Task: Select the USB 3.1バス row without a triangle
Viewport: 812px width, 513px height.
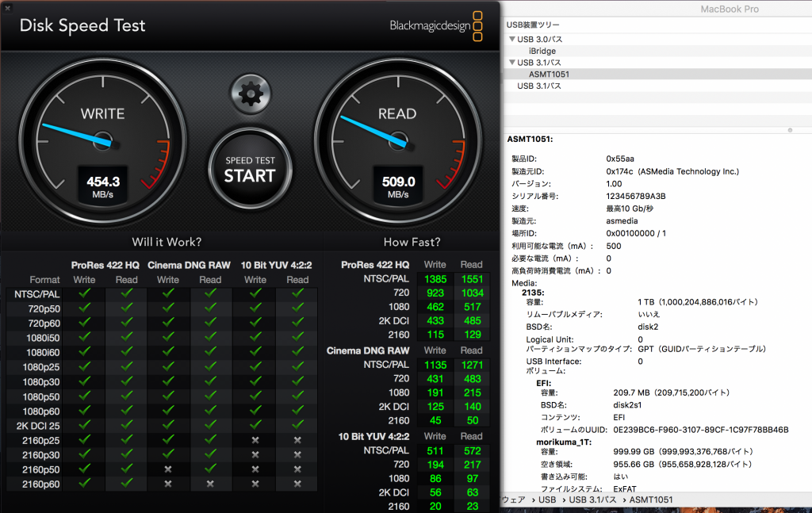Action: [x=657, y=86]
